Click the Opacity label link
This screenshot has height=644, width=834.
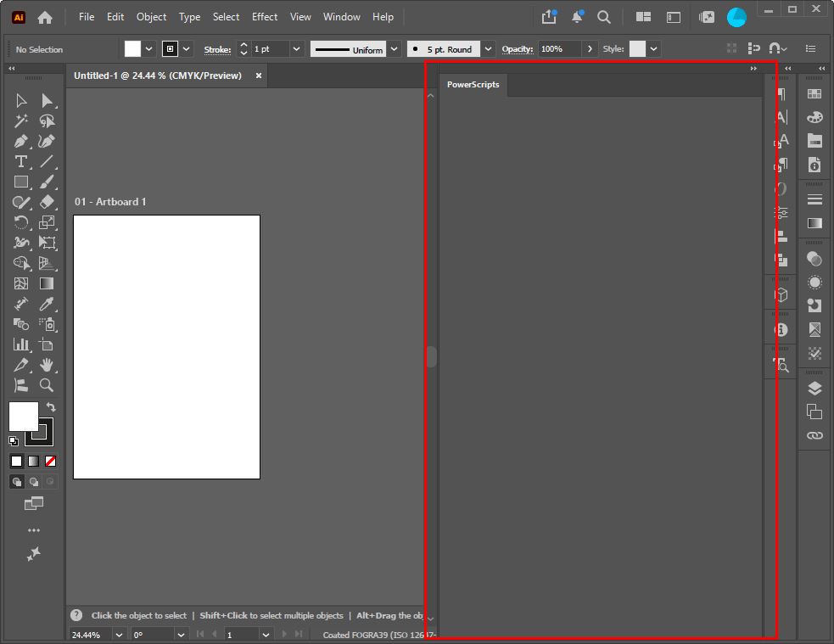click(518, 49)
